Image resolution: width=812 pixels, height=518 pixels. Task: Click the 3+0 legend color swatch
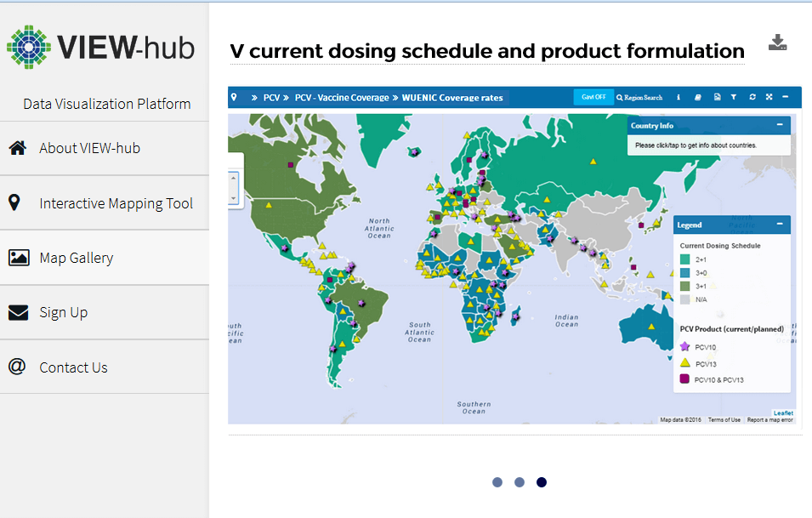pyautogui.click(x=685, y=272)
